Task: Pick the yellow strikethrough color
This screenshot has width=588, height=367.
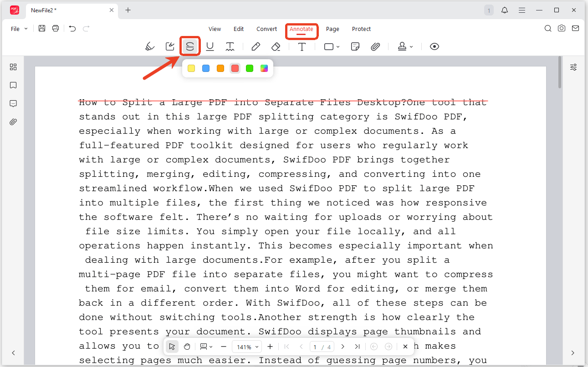Action: pos(191,68)
